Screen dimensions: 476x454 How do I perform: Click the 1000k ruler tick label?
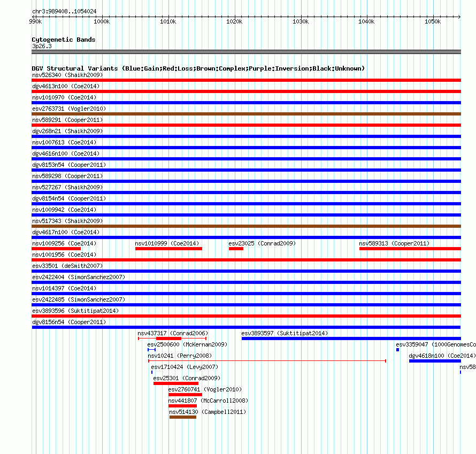click(102, 21)
